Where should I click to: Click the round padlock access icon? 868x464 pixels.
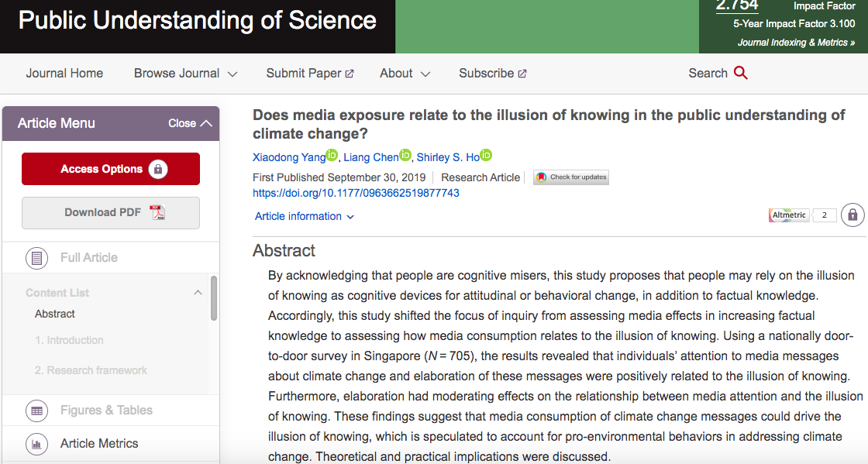click(852, 215)
